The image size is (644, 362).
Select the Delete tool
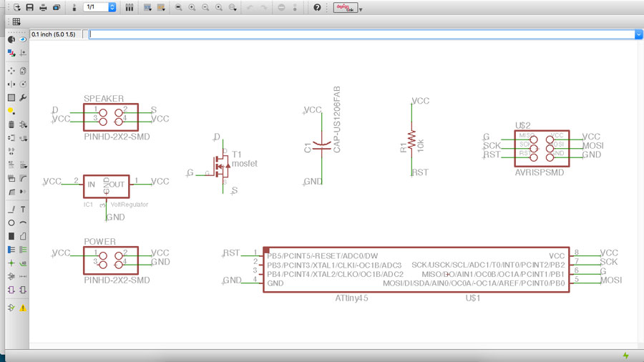pos(11,124)
